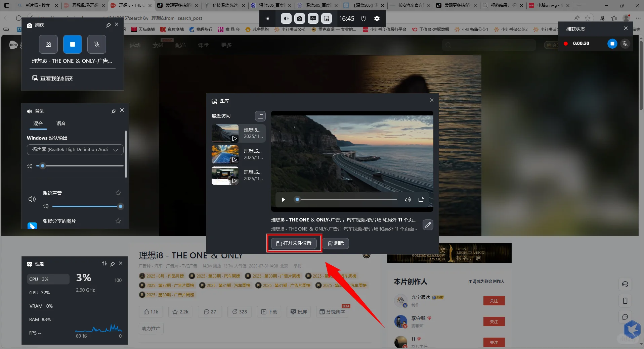The image size is (644, 349).
Task: Play the Gallery video preview
Action: 283,200
